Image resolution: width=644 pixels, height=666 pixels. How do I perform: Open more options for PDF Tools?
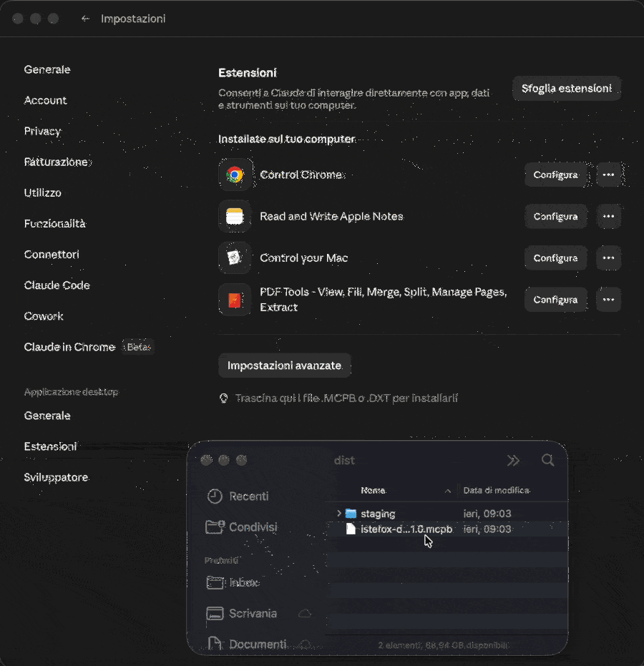click(608, 300)
